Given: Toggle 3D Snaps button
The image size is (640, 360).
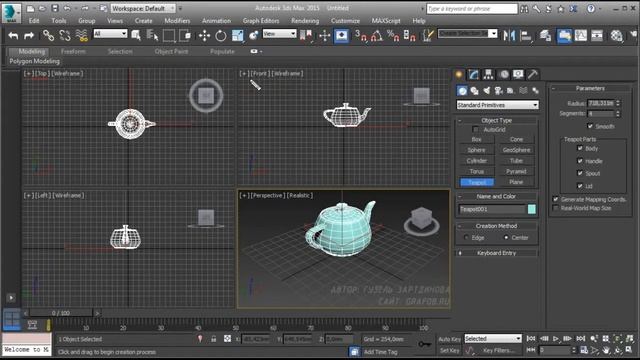Looking at the screenshot, I should [360, 36].
